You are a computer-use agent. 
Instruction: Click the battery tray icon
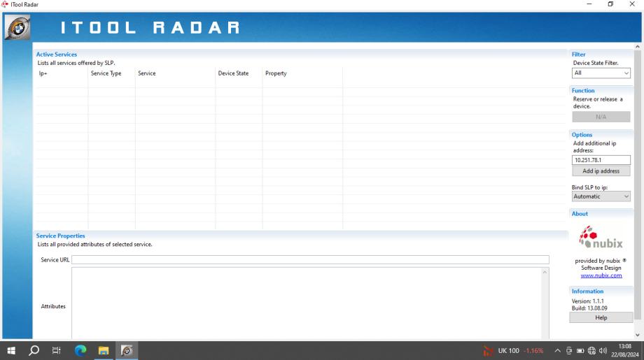[580, 351]
